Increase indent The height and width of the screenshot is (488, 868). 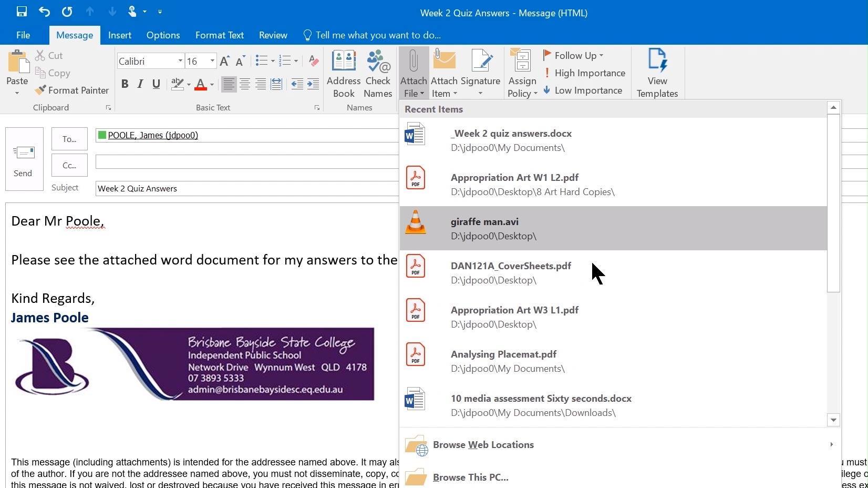(x=313, y=84)
